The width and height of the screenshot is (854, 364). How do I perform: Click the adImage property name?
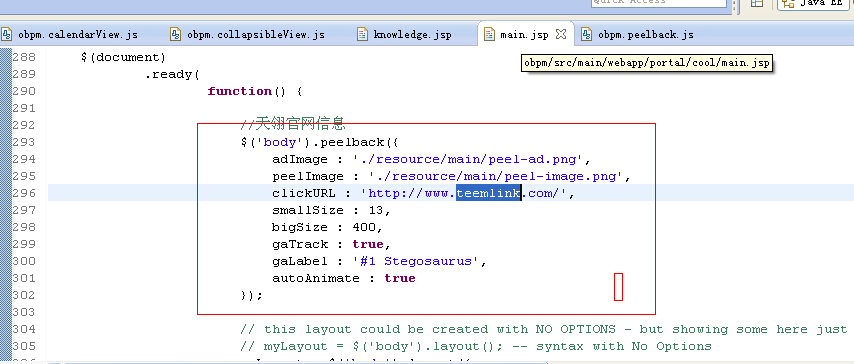(300, 159)
